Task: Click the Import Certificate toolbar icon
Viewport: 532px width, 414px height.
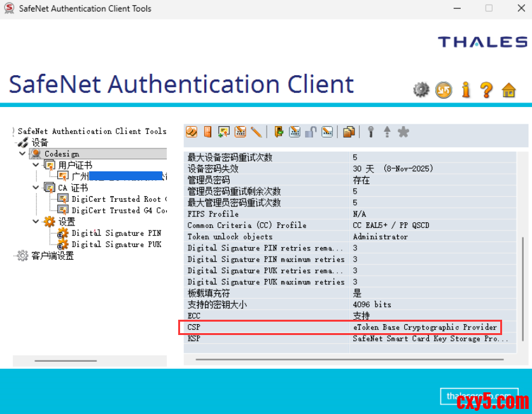Action: (x=224, y=132)
